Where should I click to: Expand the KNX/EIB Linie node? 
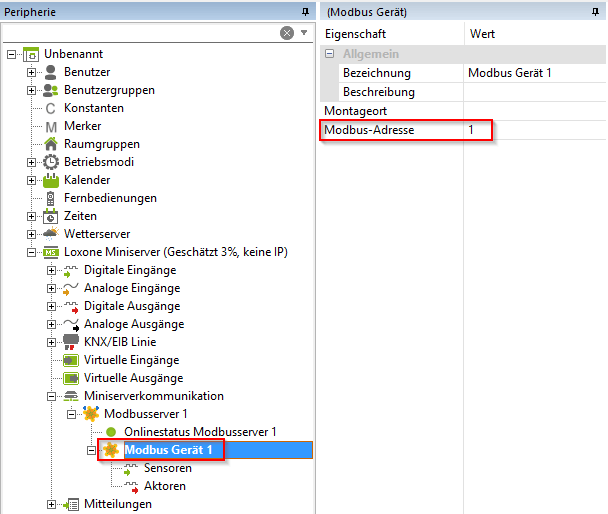51,342
